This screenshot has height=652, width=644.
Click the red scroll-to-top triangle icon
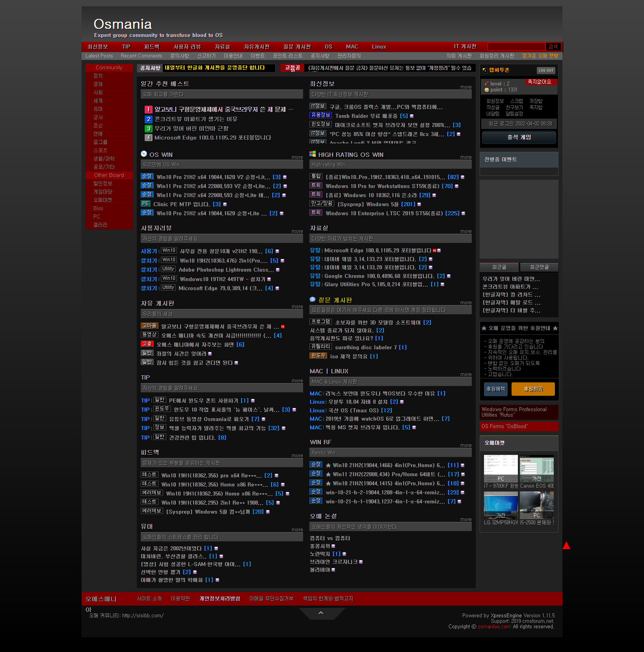coord(566,546)
